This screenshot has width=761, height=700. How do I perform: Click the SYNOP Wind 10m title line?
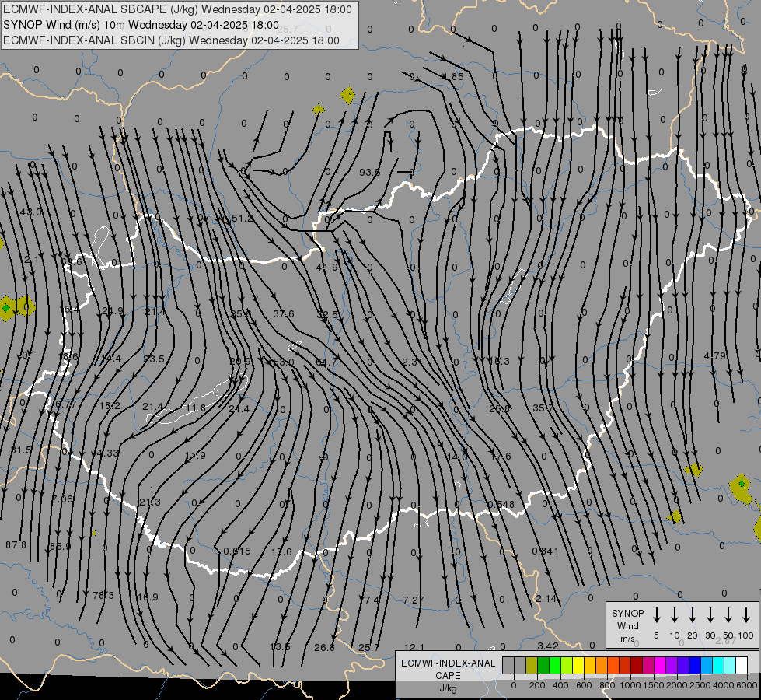(x=141, y=25)
